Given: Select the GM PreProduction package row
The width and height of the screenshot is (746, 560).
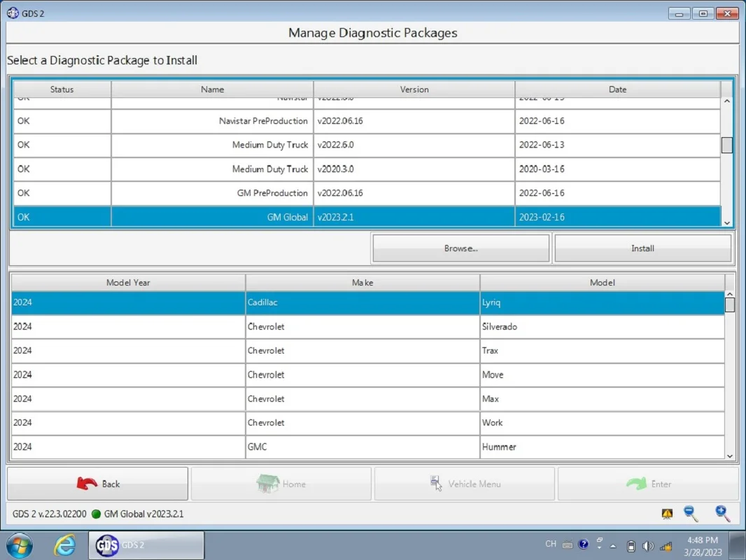Looking at the screenshot, I should [x=367, y=192].
